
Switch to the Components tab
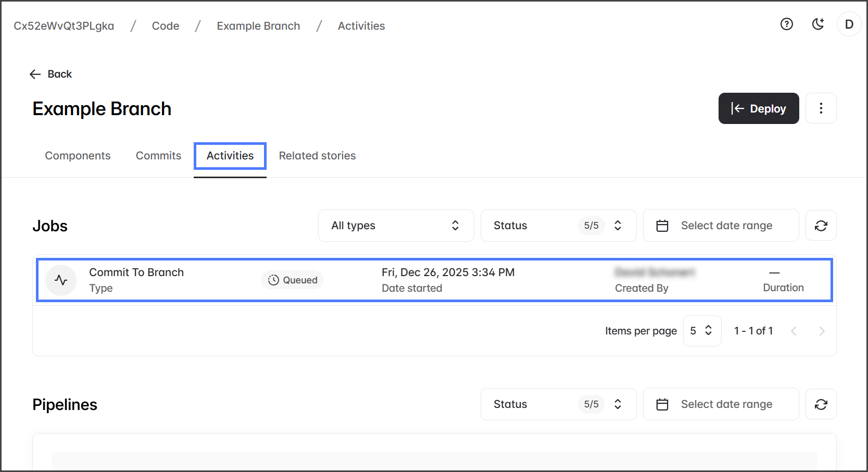click(78, 156)
